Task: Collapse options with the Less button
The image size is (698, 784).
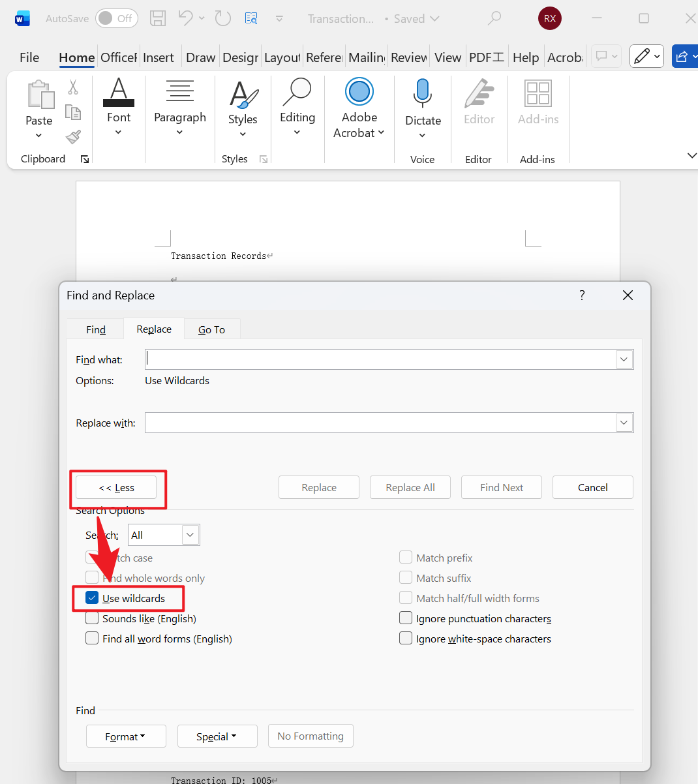Action: [116, 487]
